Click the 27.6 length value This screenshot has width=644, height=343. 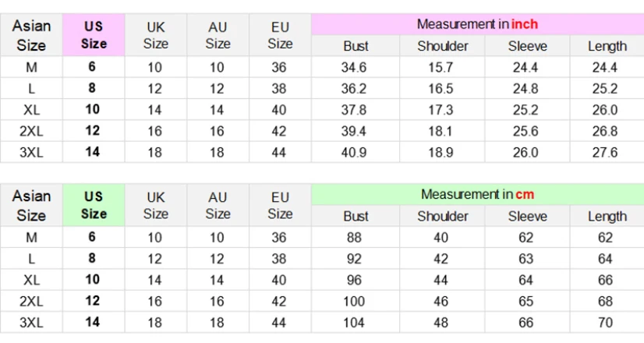click(605, 152)
